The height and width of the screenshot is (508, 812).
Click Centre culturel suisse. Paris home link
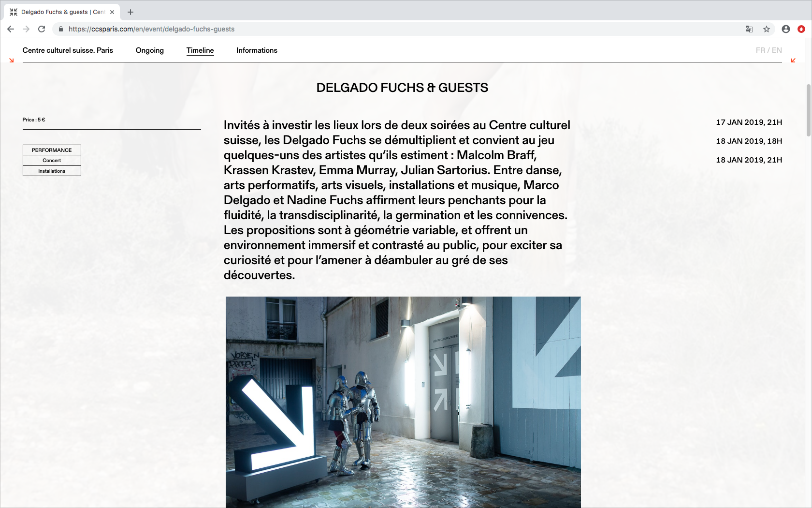tap(68, 50)
